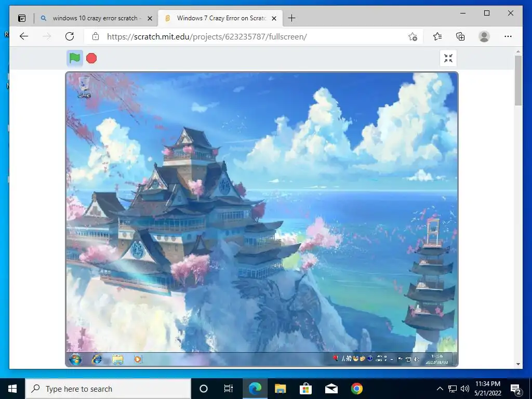The height and width of the screenshot is (399, 532).
Task: Click the clock on the Windows 7 taskbar
Action: (437, 360)
